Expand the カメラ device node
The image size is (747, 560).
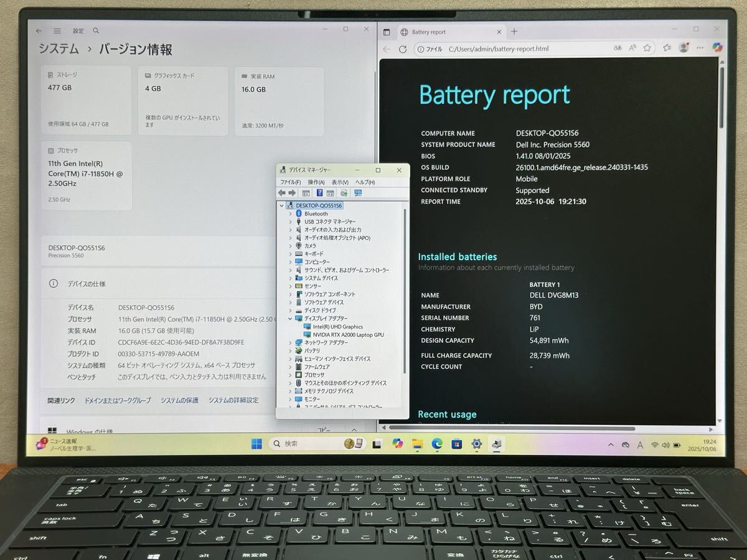pyautogui.click(x=290, y=246)
